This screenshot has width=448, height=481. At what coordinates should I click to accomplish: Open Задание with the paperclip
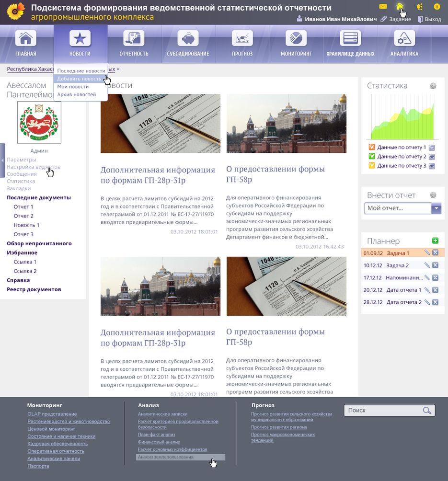[396, 19]
